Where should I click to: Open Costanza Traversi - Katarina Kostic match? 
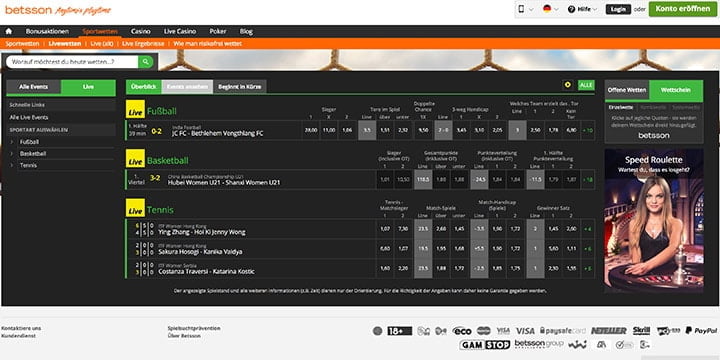pos(206,271)
